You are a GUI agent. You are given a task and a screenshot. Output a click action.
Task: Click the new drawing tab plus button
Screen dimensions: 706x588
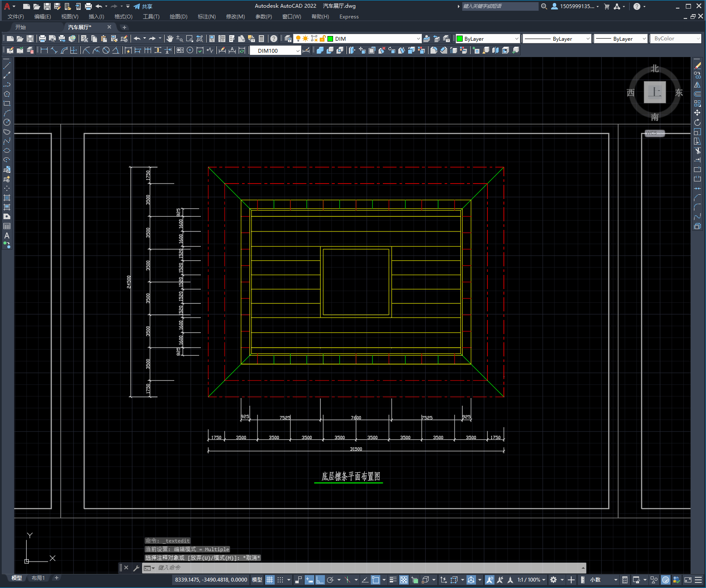point(124,27)
